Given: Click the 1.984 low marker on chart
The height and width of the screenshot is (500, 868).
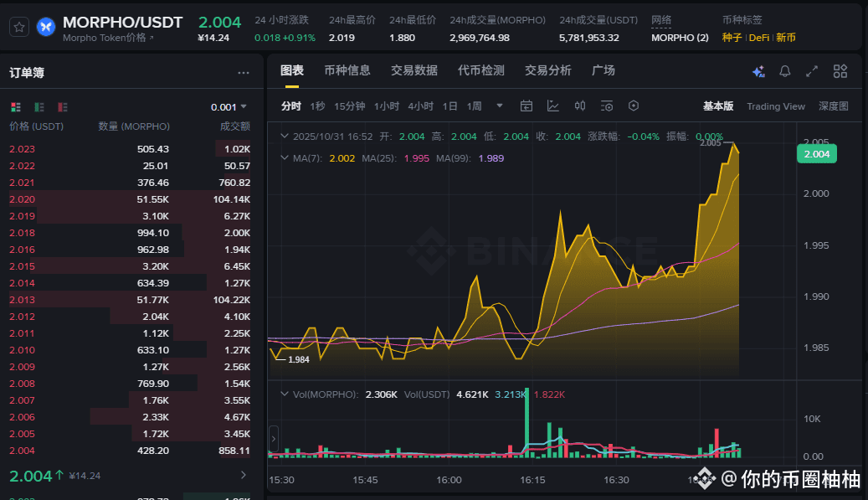Looking at the screenshot, I should 298,359.
